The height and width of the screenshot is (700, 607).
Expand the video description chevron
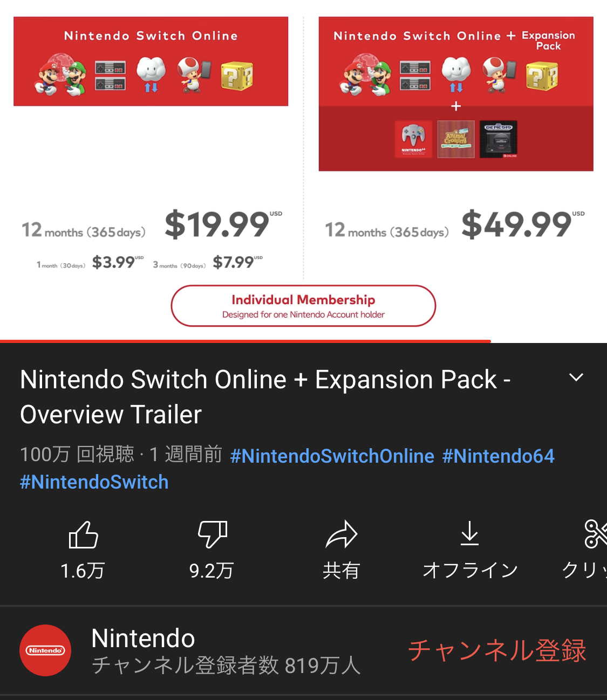click(x=576, y=378)
